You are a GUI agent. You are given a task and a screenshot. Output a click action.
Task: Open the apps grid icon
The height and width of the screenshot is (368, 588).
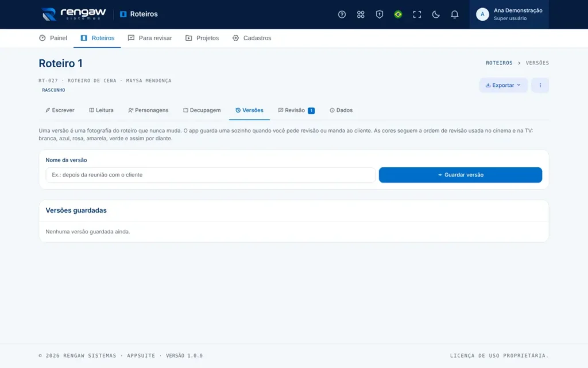(x=361, y=14)
